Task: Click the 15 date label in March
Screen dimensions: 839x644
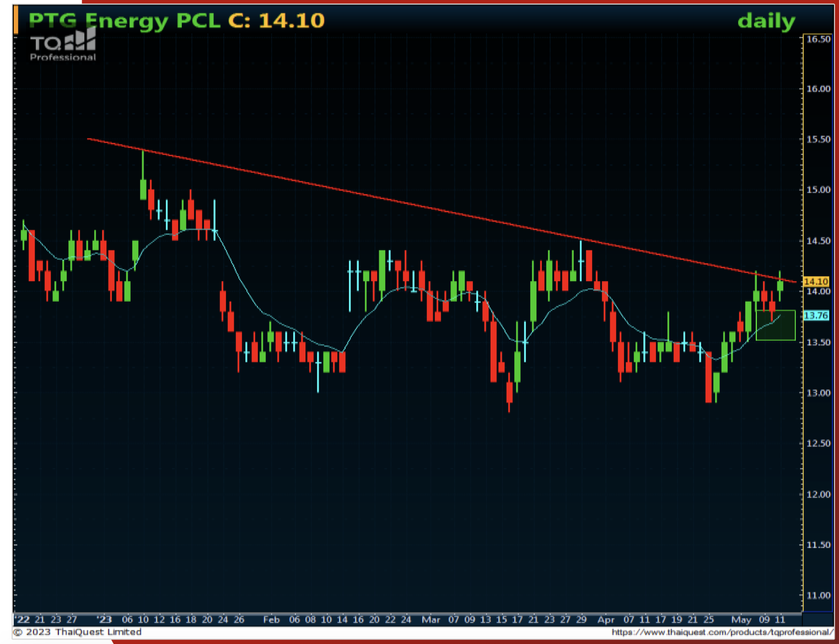Action: tap(501, 620)
